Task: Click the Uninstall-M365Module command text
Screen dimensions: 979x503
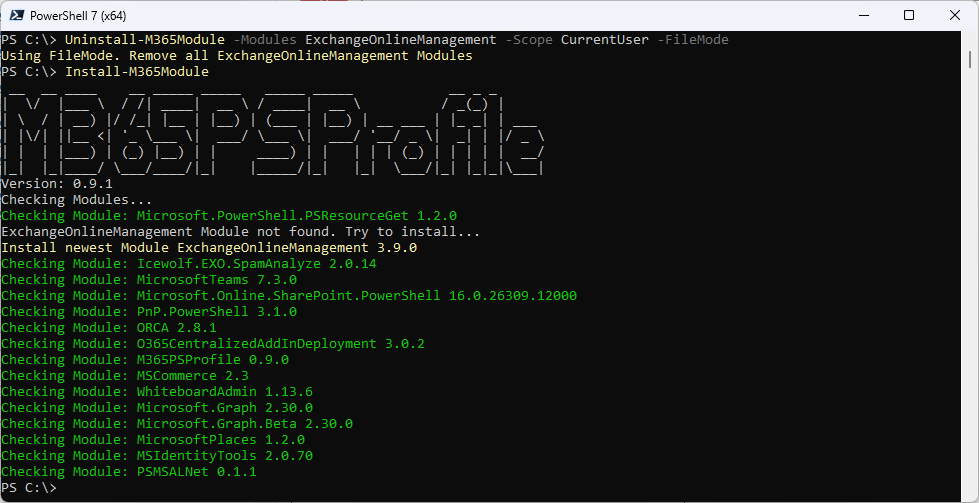Action: click(145, 40)
